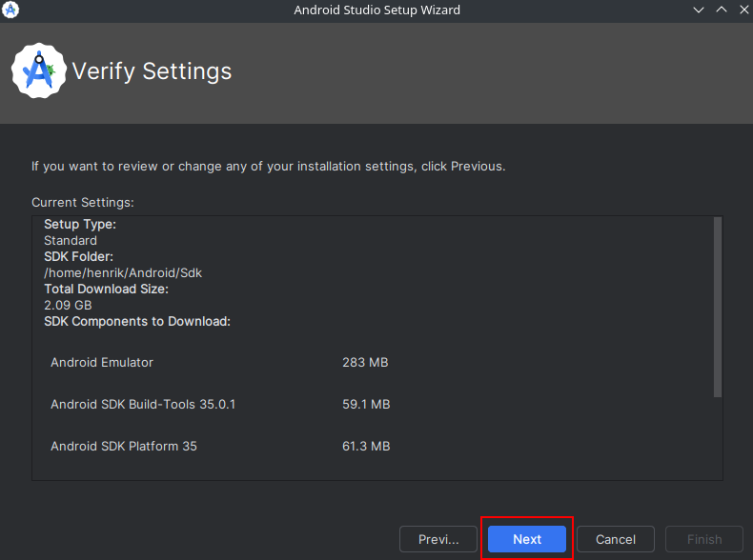
Task: Click the 2.09 GB total download size
Action: (x=68, y=305)
